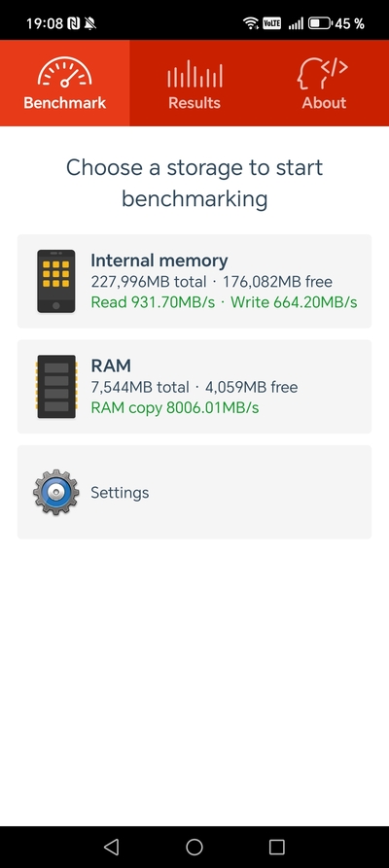
Task: Switch to the About tab label
Action: point(324,103)
